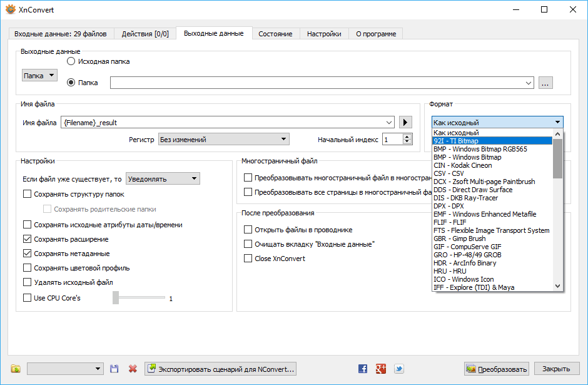Enable 'Сохранять структуру папок' checkbox
Viewport: 588px width, 385px height.
[x=27, y=194]
